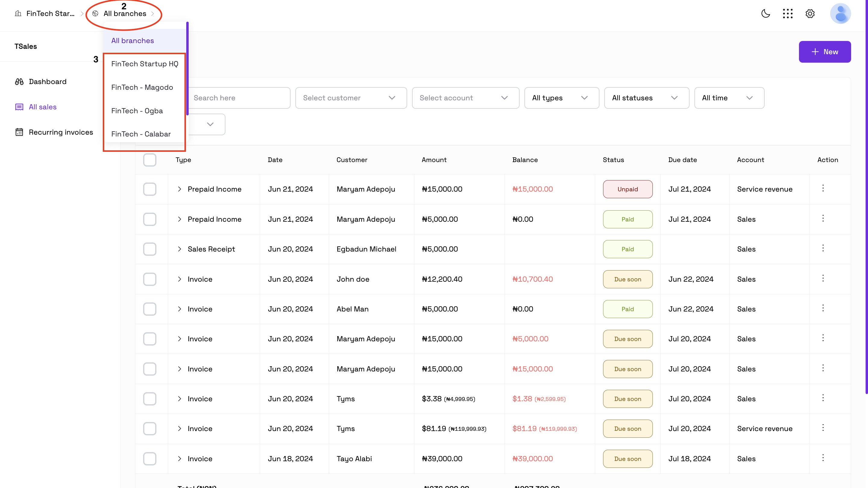Open the user profile avatar
868x488 pixels.
click(x=840, y=14)
